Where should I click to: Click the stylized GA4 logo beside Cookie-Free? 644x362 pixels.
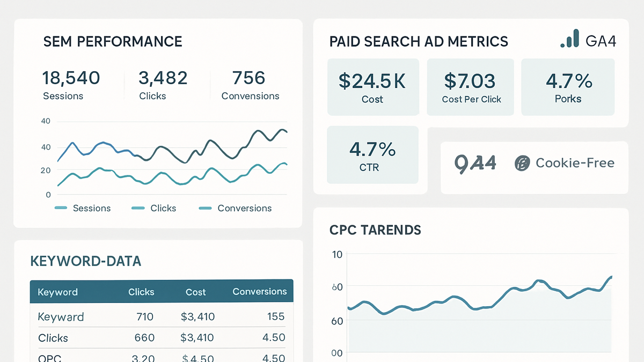pos(475,163)
